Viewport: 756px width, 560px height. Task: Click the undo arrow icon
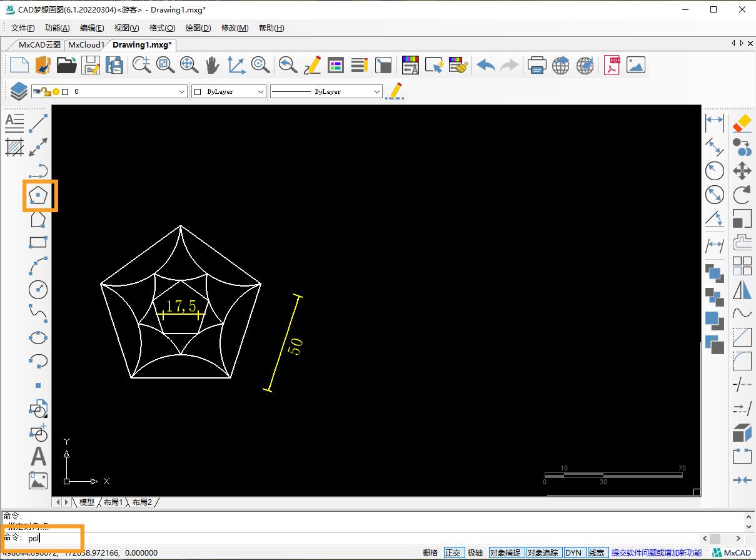coord(485,65)
